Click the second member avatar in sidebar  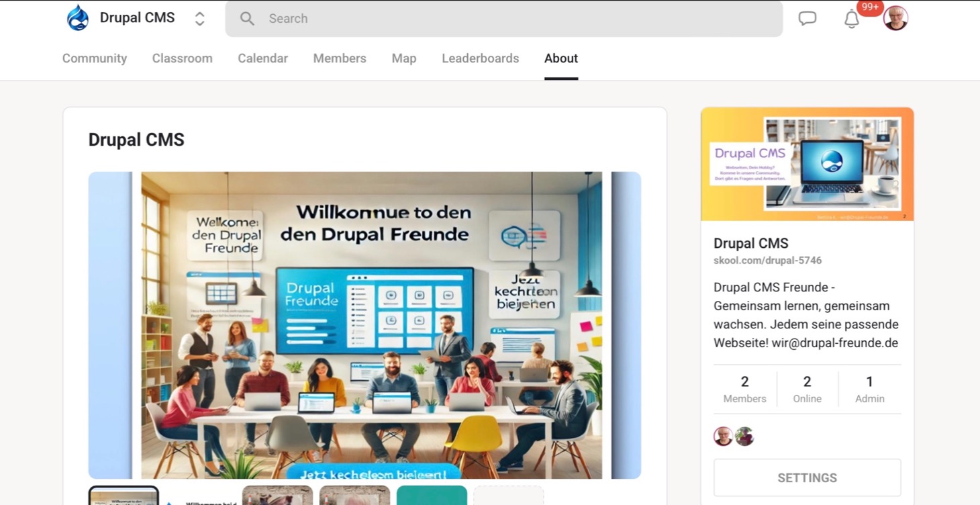[744, 437]
